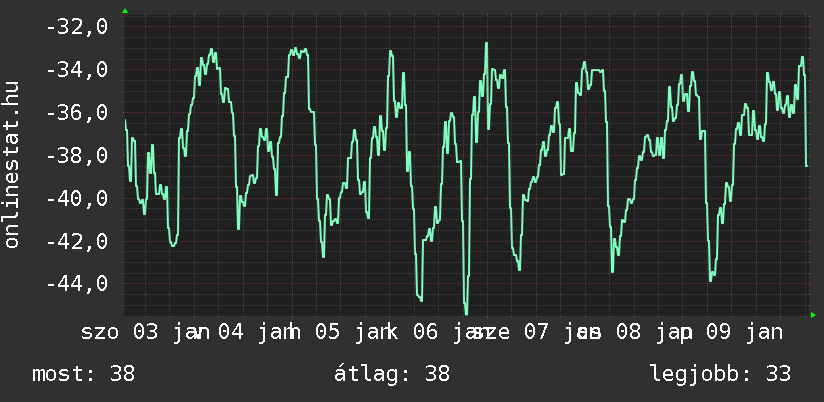Click the -34,0 y-axis label
Viewport: 824px width, 402px height.
78,70
